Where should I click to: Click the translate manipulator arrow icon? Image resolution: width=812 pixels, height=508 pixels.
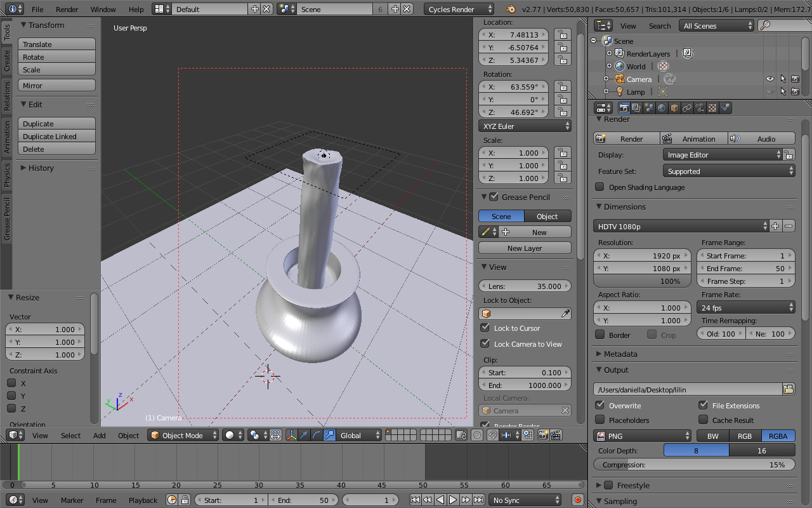tap(304, 435)
